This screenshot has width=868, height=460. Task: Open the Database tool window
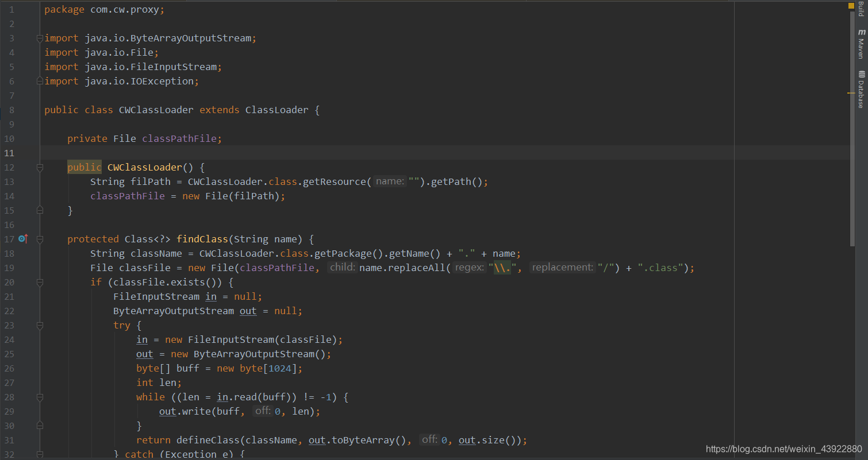861,90
